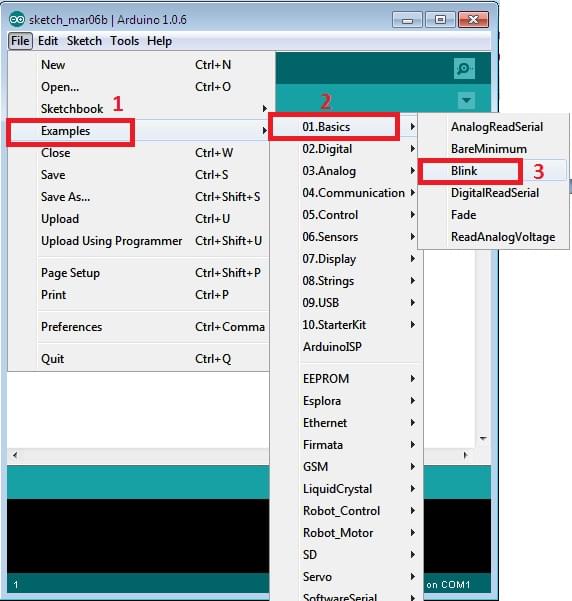Open the Sketch menu
The image size is (572, 601).
pyautogui.click(x=84, y=41)
